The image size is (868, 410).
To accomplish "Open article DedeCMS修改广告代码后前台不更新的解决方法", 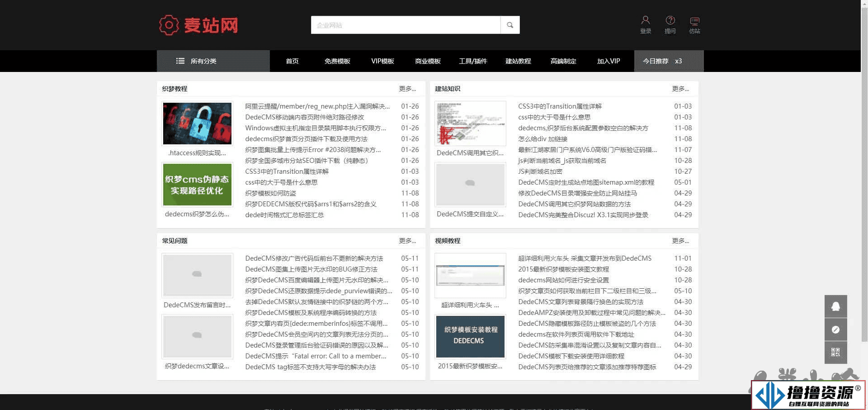I will click(314, 258).
